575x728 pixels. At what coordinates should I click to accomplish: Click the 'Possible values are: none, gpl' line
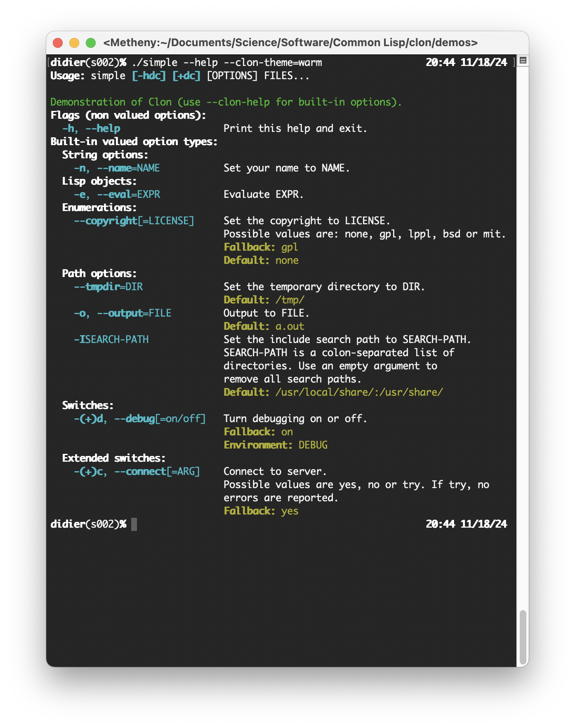pos(365,234)
